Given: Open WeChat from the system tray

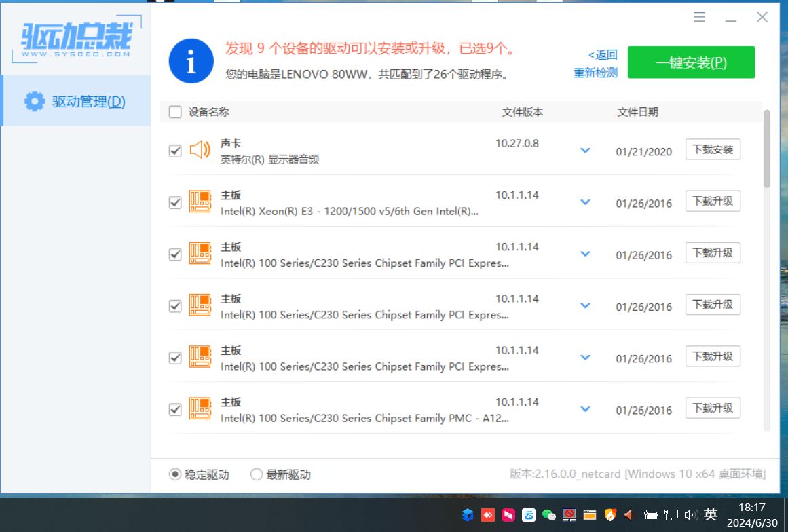Looking at the screenshot, I should pyautogui.click(x=549, y=515).
